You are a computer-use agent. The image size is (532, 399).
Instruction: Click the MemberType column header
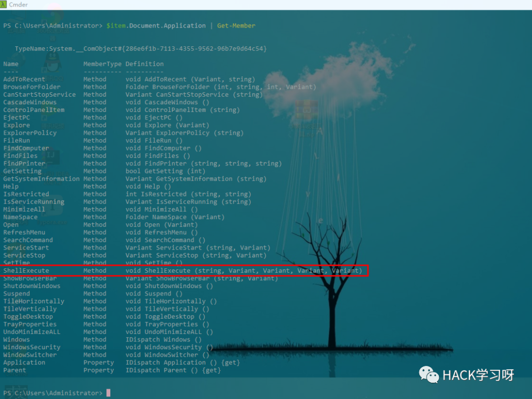(102, 64)
